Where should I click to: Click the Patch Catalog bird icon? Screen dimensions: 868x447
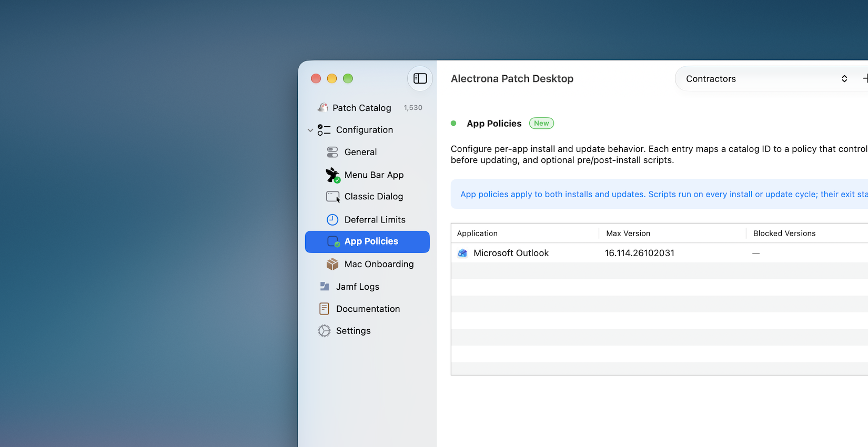(x=323, y=107)
